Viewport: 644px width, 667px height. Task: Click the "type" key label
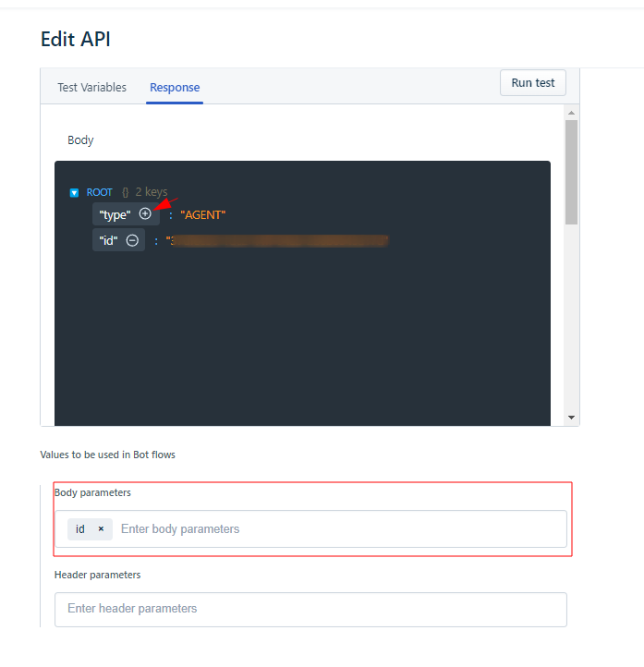(x=115, y=215)
